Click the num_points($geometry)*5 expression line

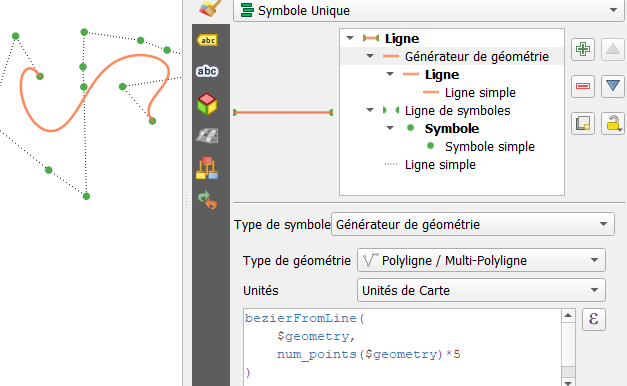369,354
